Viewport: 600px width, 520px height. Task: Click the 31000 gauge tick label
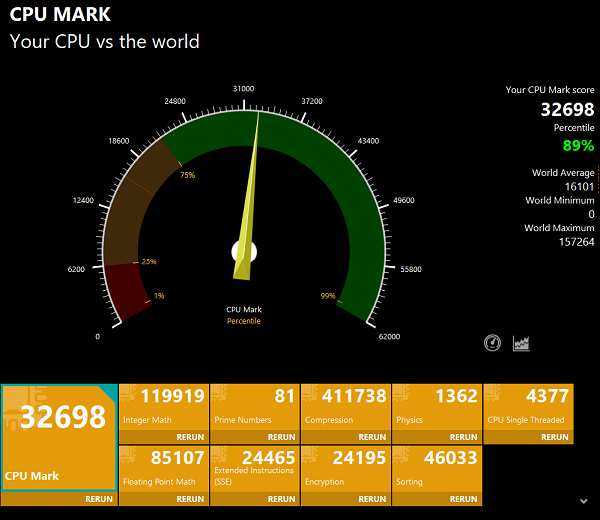click(243, 89)
